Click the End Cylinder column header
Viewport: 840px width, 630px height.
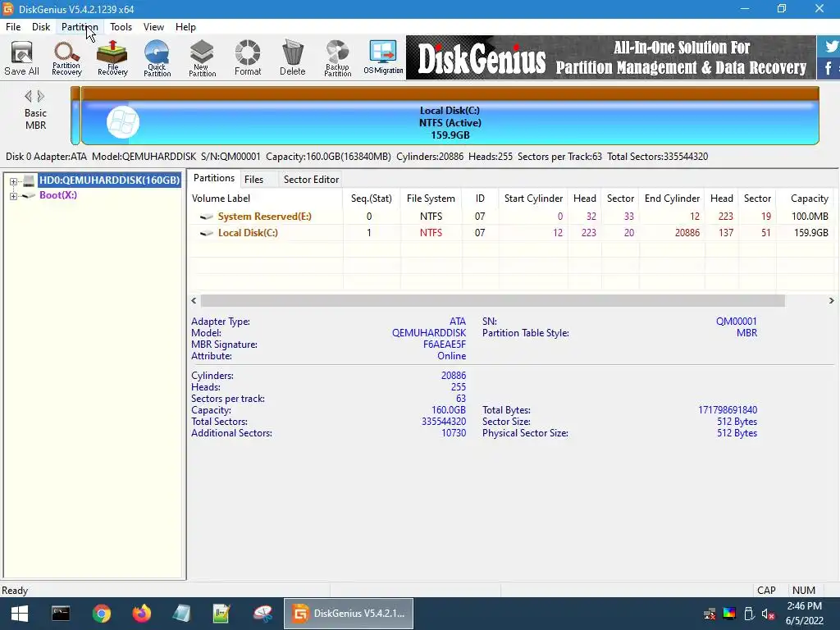tap(672, 199)
